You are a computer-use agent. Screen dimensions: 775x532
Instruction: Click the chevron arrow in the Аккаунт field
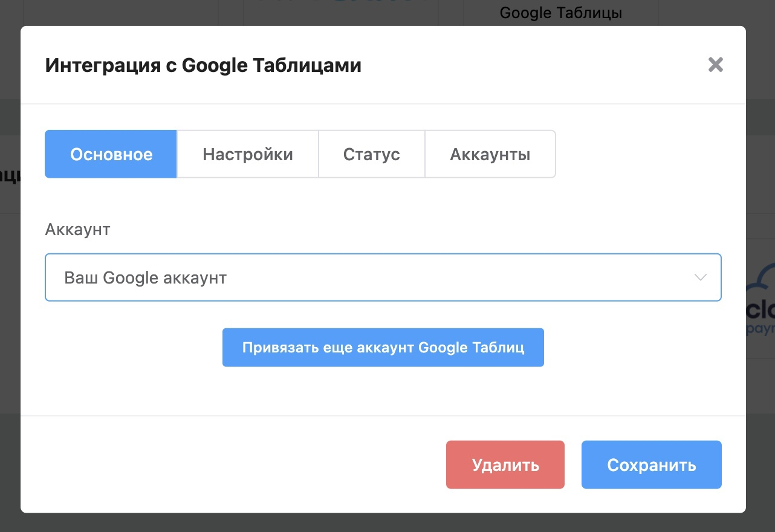[x=700, y=277]
